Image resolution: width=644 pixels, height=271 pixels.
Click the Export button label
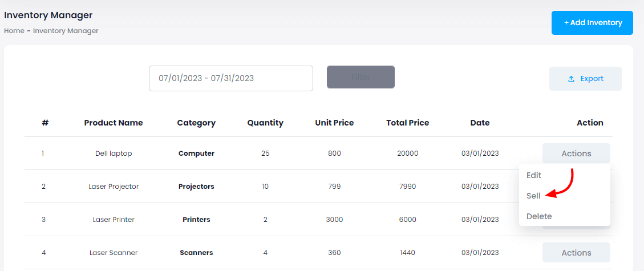point(592,79)
